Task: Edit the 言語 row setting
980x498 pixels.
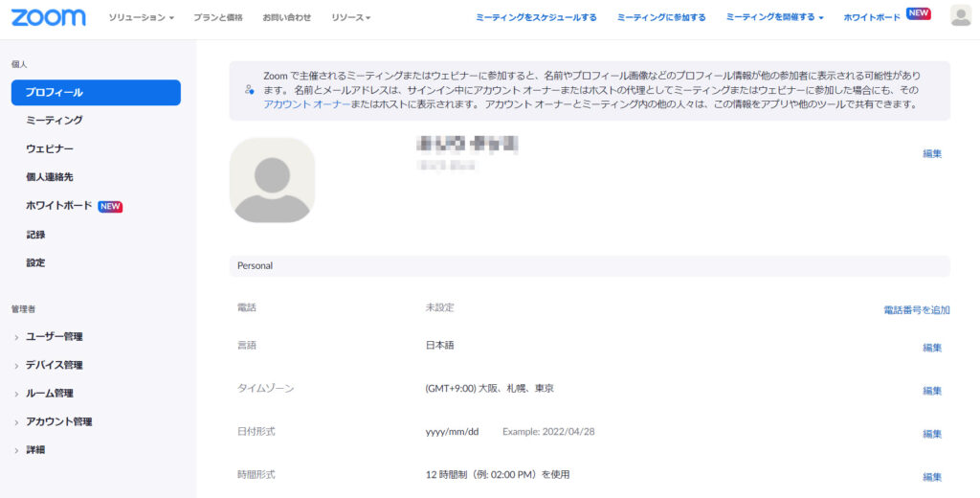Action: point(931,348)
